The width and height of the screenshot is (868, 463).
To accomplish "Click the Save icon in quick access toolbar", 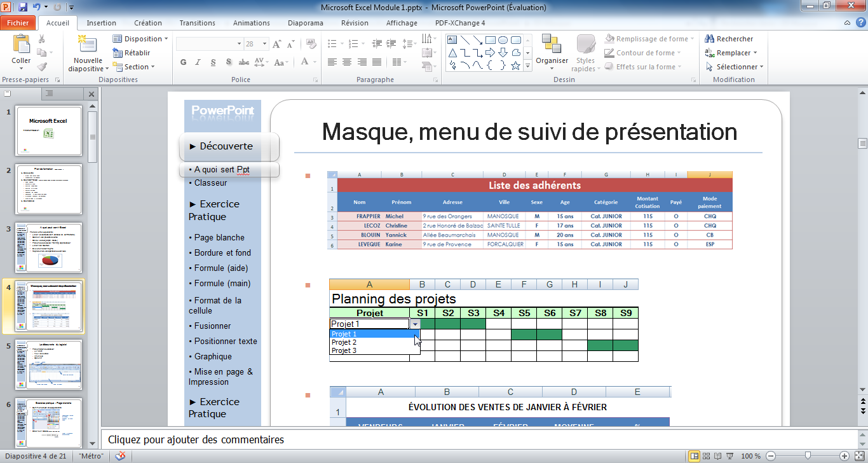I will 23,7.
